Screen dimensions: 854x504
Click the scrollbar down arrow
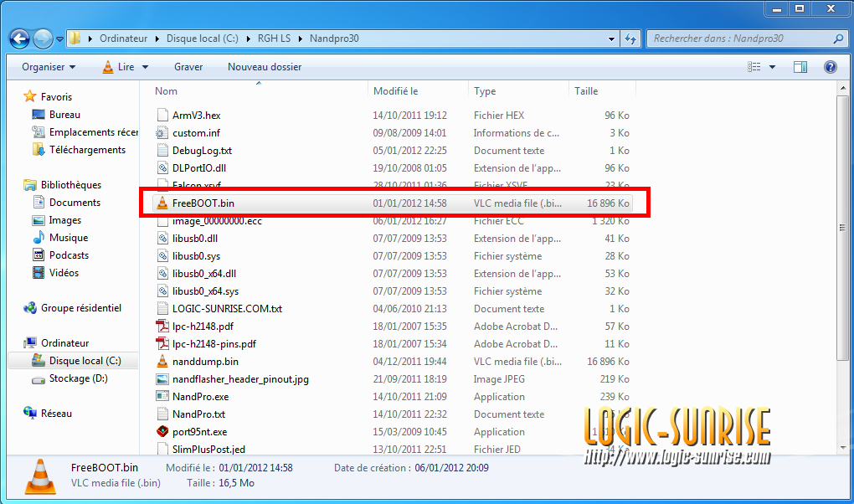pyautogui.click(x=842, y=448)
